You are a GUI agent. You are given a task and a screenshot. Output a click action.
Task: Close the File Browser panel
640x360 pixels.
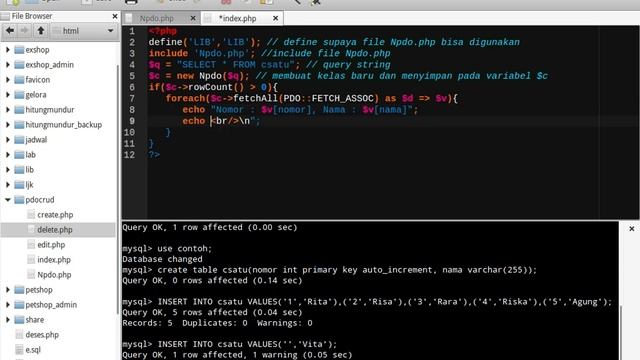click(x=115, y=16)
